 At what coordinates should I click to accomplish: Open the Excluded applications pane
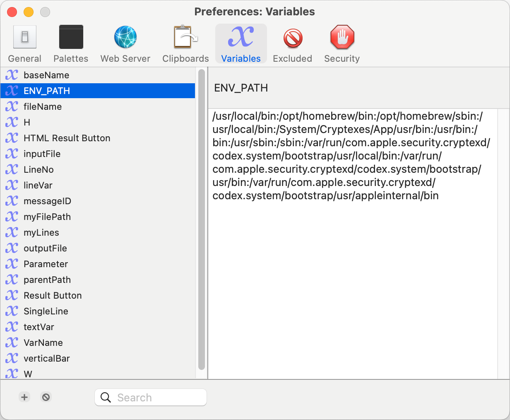292,44
